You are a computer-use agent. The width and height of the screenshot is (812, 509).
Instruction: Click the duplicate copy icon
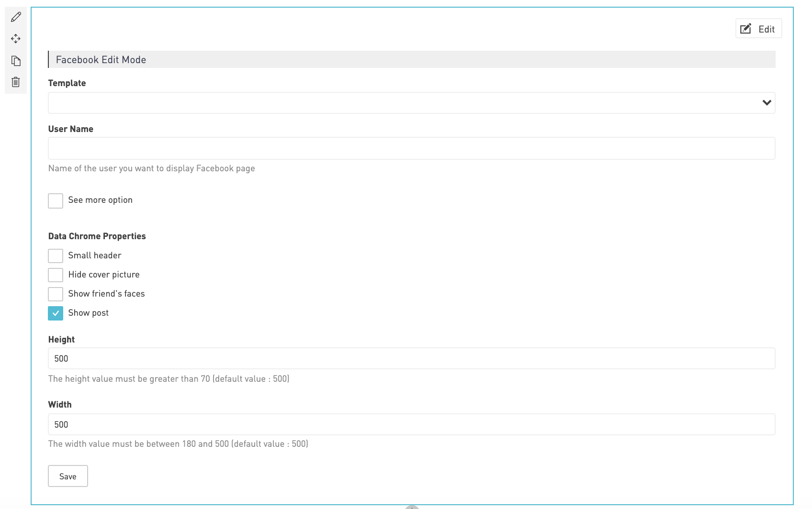click(16, 61)
